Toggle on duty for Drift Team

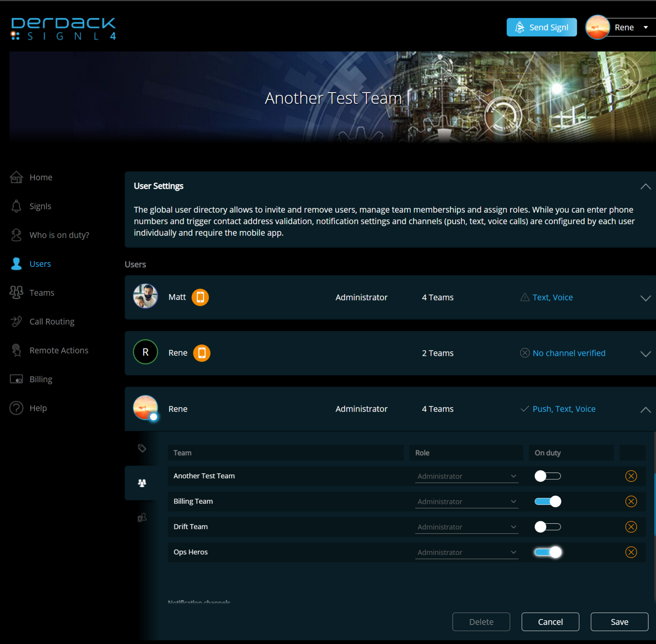[x=548, y=527]
